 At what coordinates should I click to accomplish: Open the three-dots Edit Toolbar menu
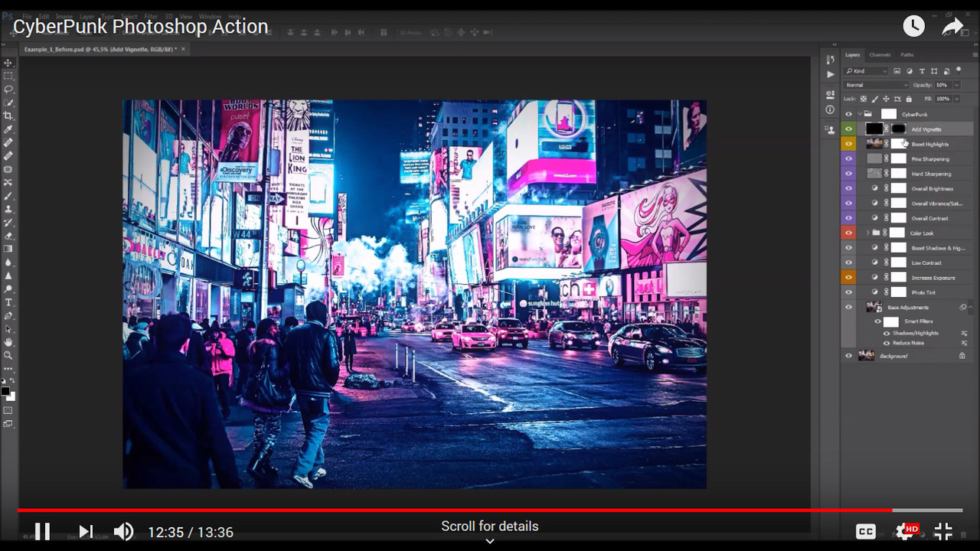tap(8, 369)
